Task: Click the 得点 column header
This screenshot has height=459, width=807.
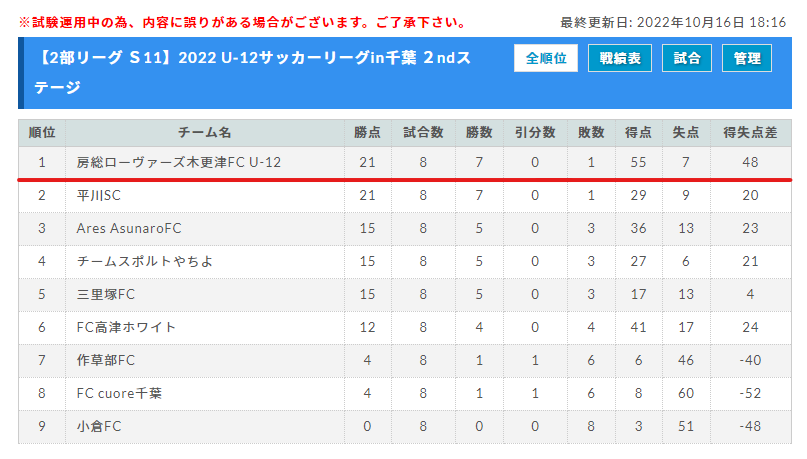Action: click(638, 133)
